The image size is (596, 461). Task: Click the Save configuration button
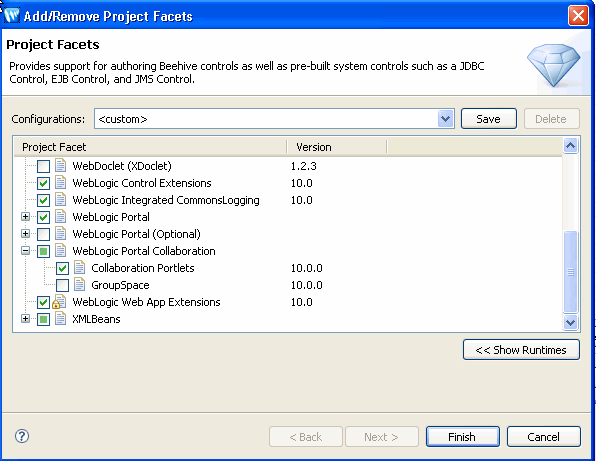(x=488, y=119)
